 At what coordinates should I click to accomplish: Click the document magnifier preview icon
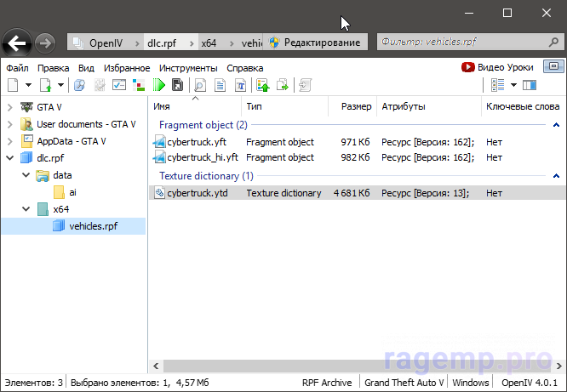[200, 85]
